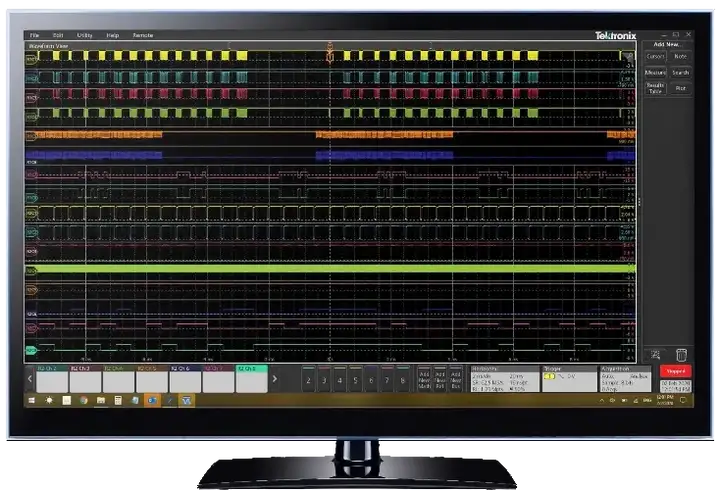Turn on channel 3 button
The width and height of the screenshot is (720, 490).
[324, 379]
